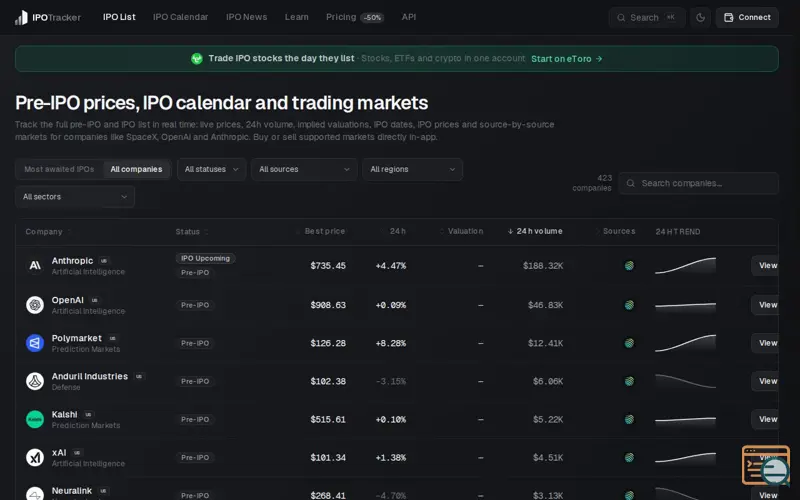The height and width of the screenshot is (500, 800).
Task: Click the $908.63 price value
Action: (328, 305)
